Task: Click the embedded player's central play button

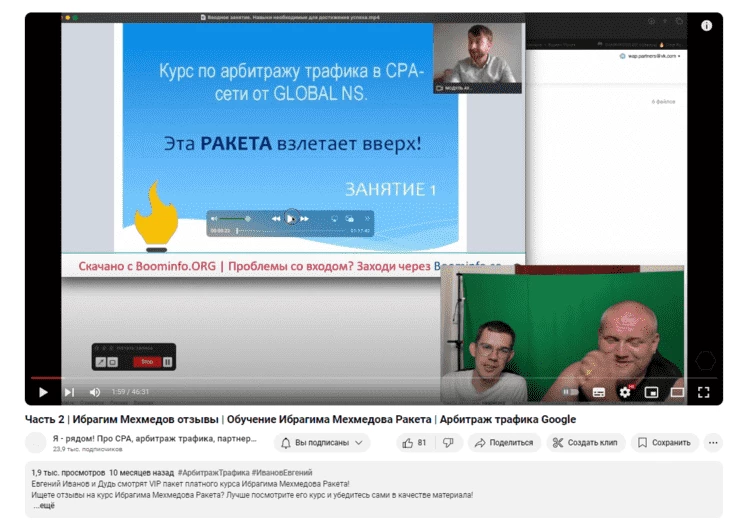Action: point(291,219)
